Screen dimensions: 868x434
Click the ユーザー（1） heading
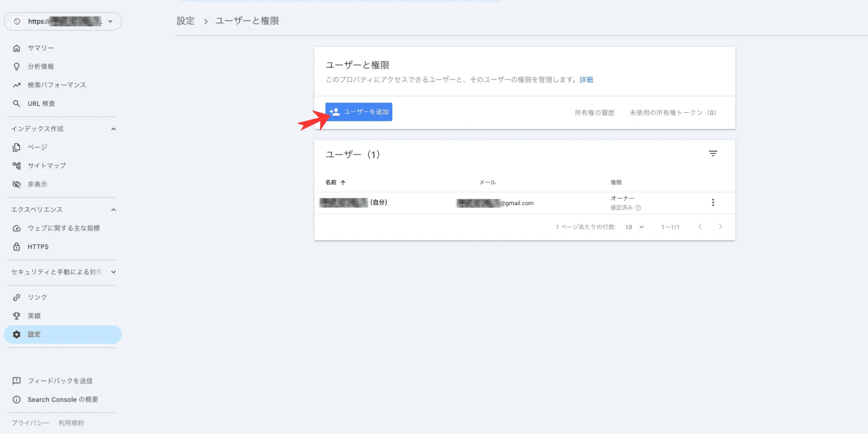click(353, 155)
